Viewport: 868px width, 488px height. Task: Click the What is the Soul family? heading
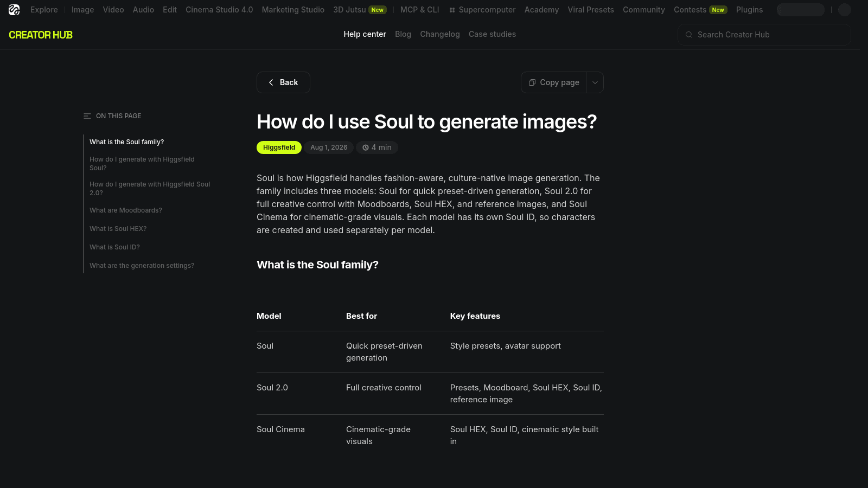tap(317, 265)
